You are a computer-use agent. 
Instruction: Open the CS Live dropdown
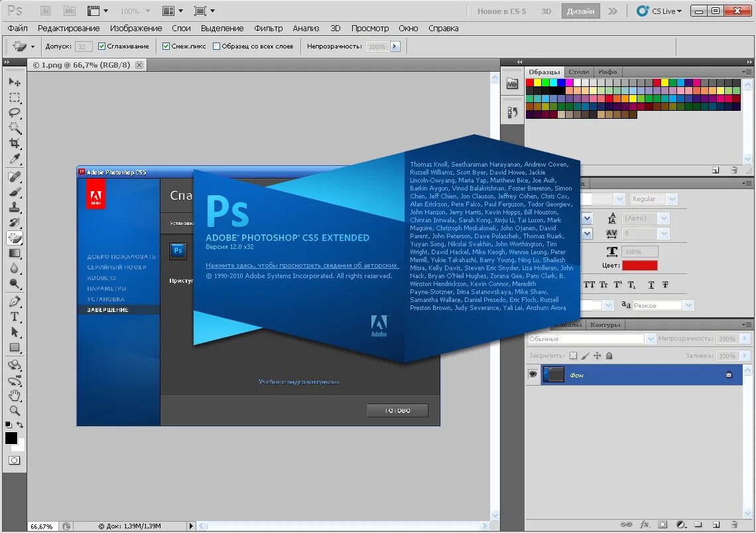click(x=659, y=11)
